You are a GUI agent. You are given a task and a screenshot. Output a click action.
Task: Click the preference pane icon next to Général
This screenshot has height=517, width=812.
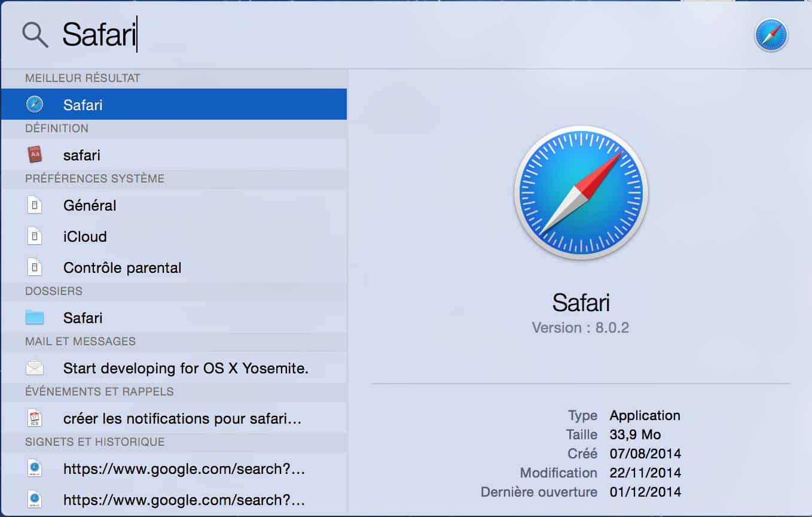click(35, 205)
